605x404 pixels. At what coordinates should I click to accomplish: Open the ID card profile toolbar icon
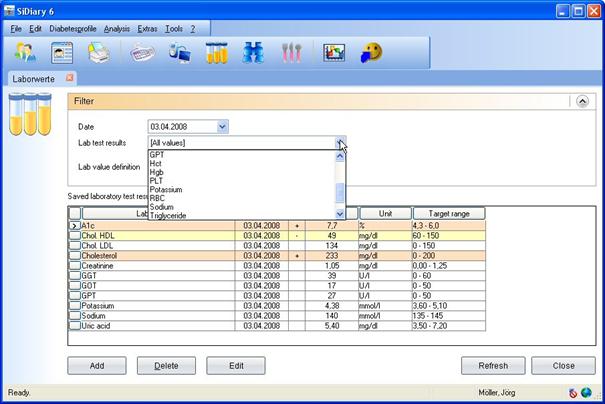tap(62, 53)
